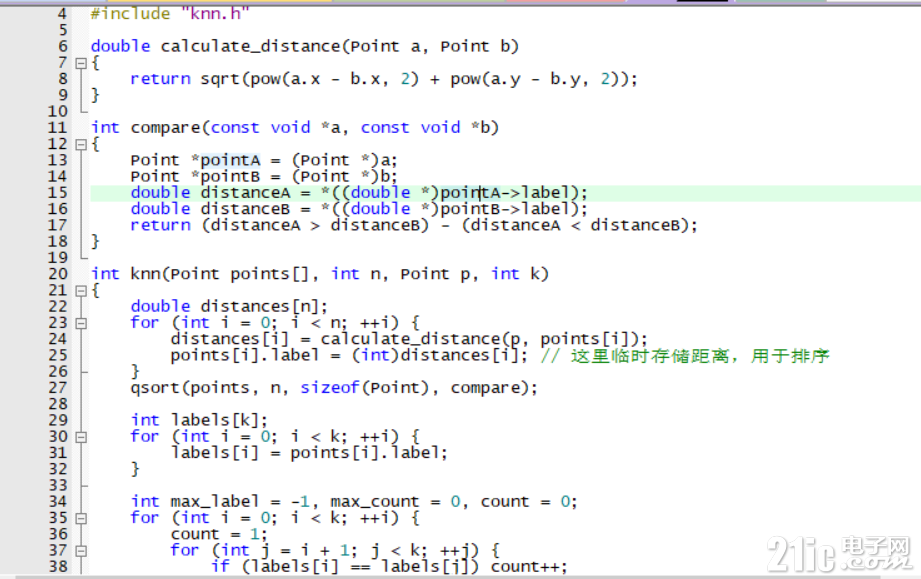Viewport: 921px width, 579px height.
Task: Collapse the compare function fold at line 12
Action: coord(82,144)
